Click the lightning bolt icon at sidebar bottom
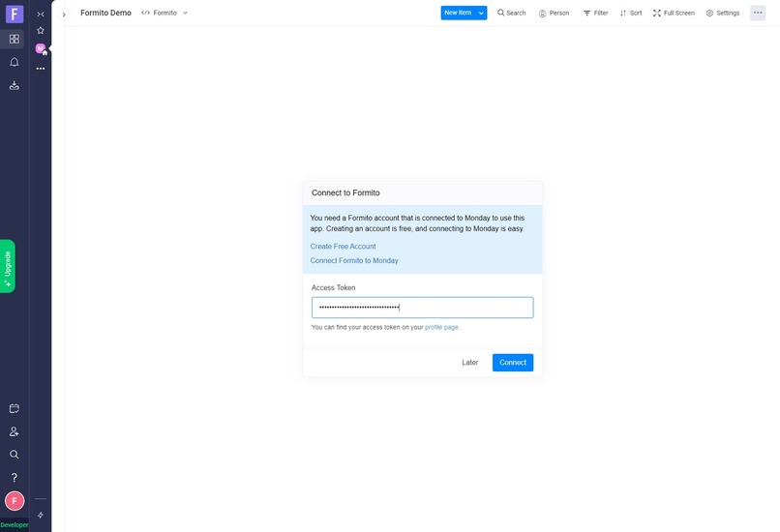 tap(41, 516)
